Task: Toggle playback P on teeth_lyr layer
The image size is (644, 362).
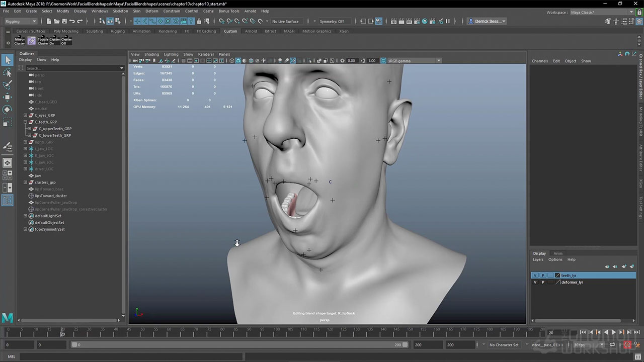Action: (543, 276)
